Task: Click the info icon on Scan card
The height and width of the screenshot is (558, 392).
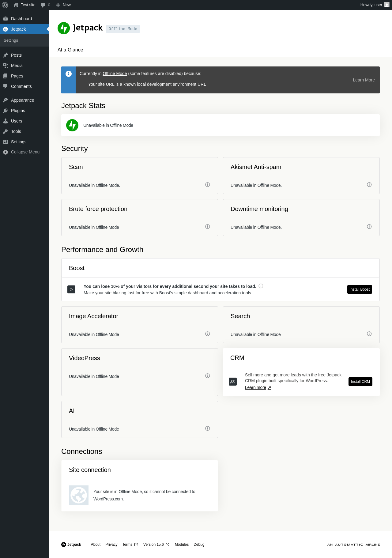Action: pyautogui.click(x=207, y=185)
